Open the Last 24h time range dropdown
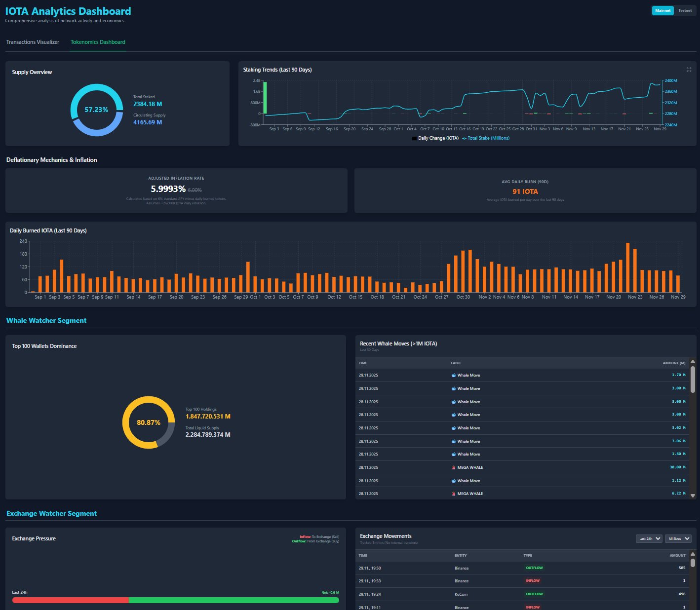Viewport: 700px width, 610px height. click(649, 538)
